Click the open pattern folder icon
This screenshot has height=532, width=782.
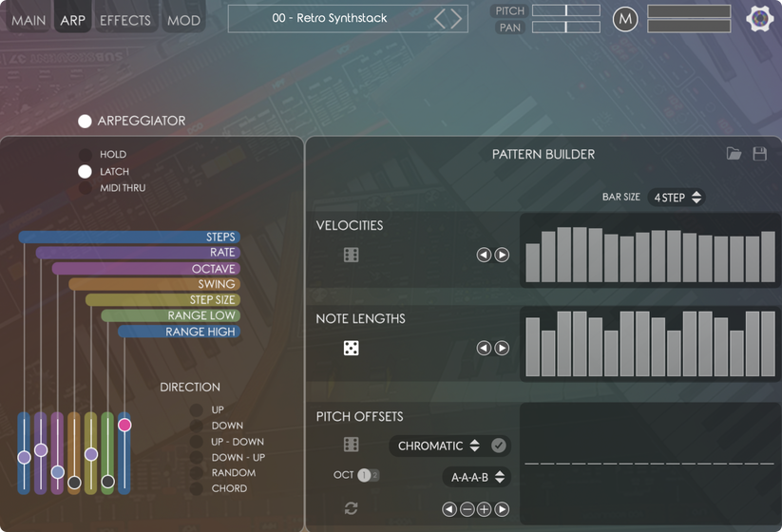(734, 154)
